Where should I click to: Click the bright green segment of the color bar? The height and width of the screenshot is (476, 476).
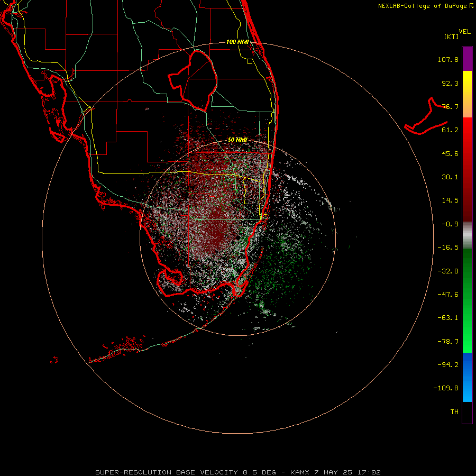pos(467,300)
